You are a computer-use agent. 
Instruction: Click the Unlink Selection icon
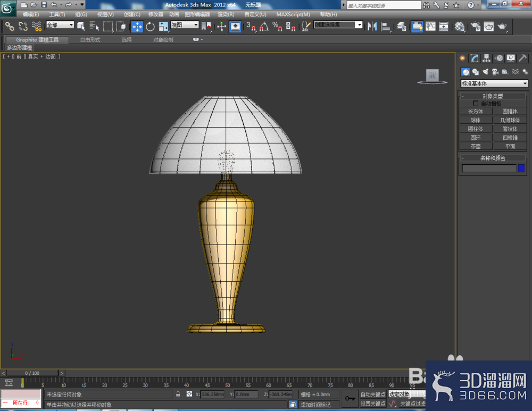click(x=23, y=26)
